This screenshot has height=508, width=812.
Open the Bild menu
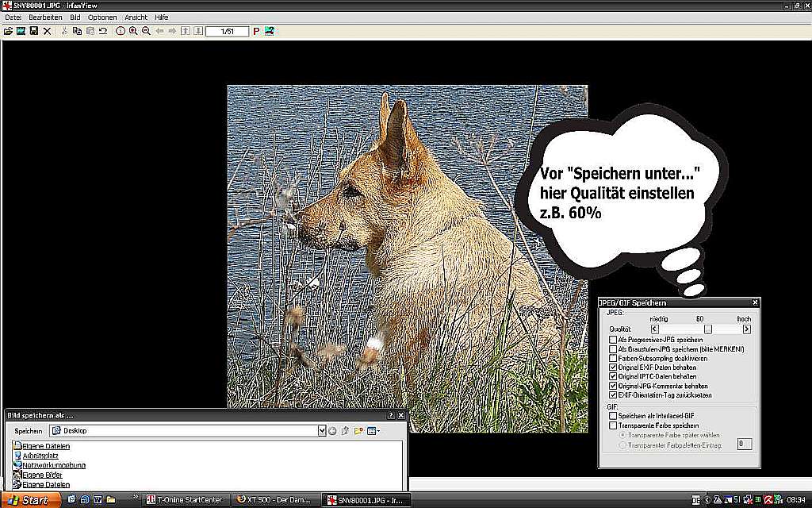click(75, 17)
